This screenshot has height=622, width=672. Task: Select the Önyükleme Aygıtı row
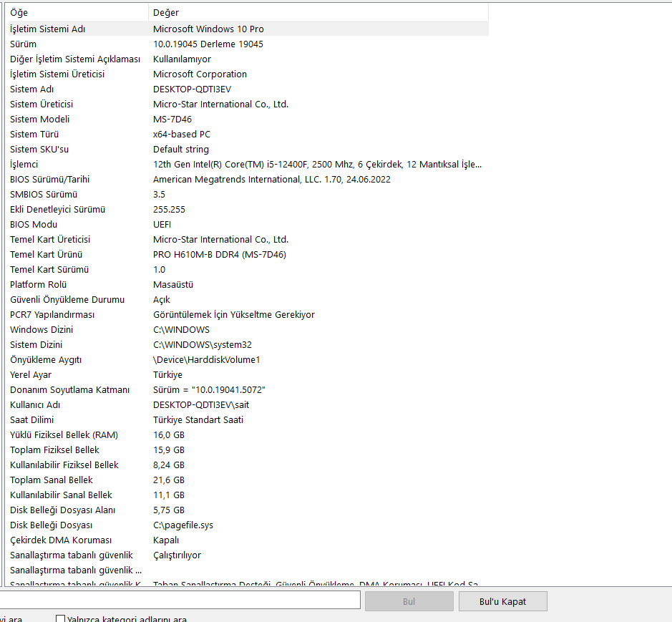(x=248, y=359)
